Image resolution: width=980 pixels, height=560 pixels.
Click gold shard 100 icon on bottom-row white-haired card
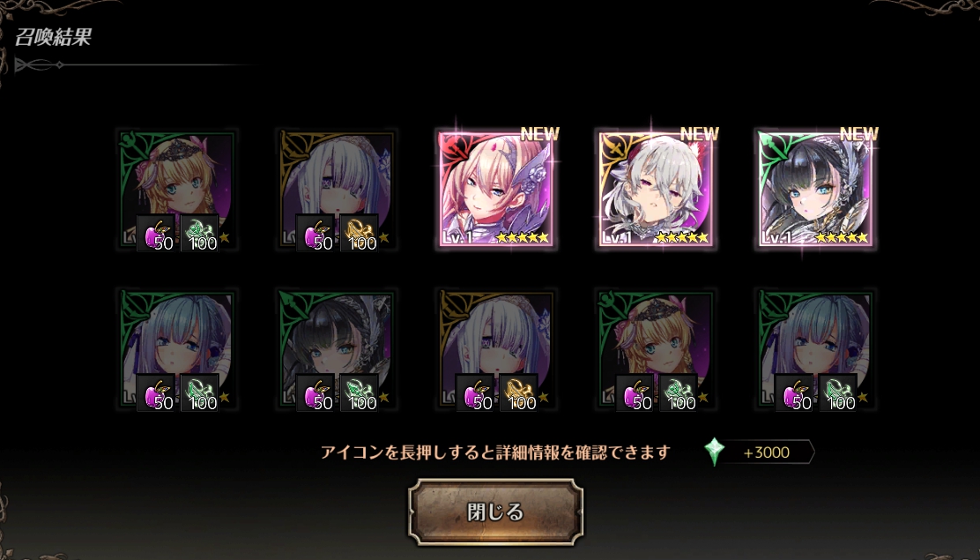pos(519,393)
